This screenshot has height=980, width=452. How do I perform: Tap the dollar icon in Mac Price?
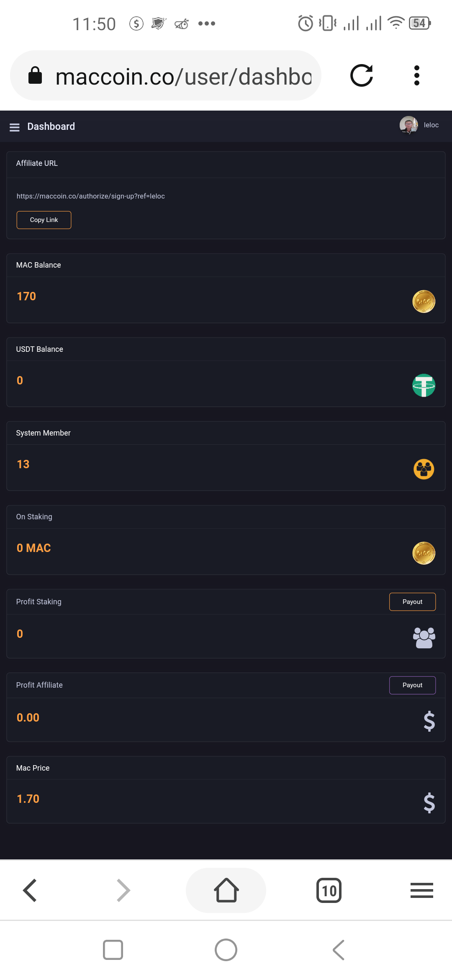coord(429,803)
